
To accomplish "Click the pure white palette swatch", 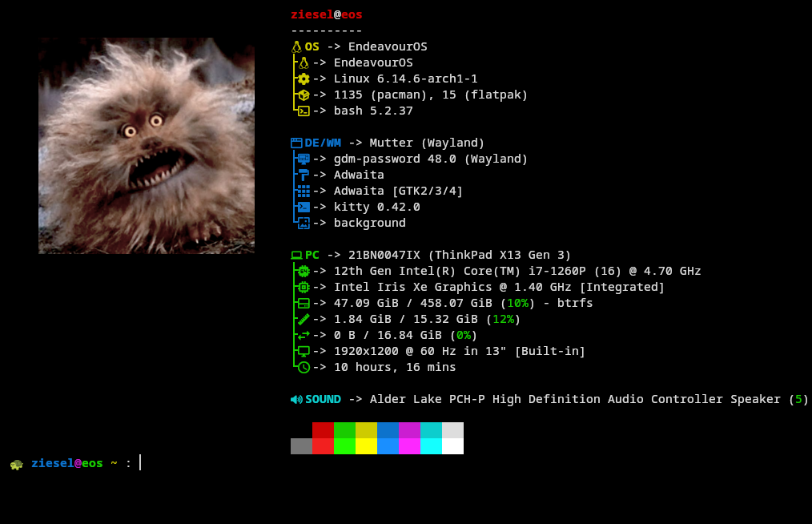I will pyautogui.click(x=452, y=446).
